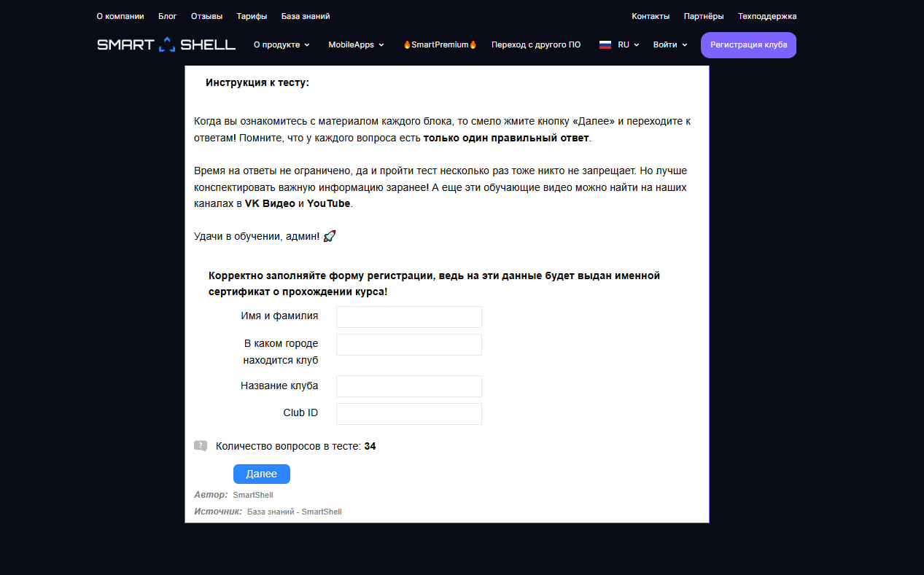Open База знаний - SmartShell source link
The width and height of the screenshot is (924, 575).
[295, 512]
